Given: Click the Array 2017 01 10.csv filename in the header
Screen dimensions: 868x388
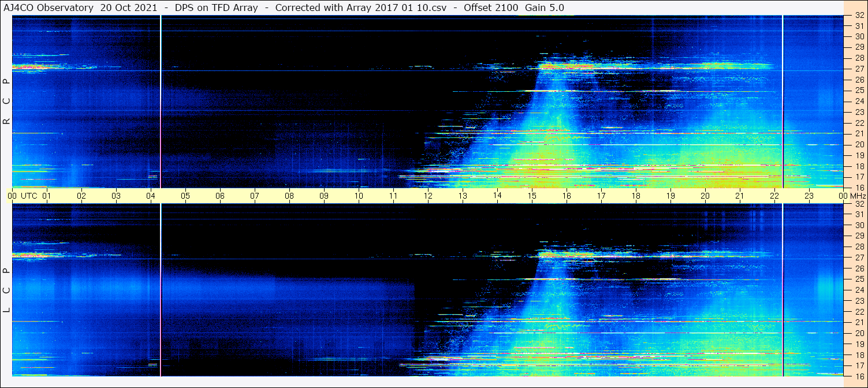Looking at the screenshot, I should coord(403,8).
